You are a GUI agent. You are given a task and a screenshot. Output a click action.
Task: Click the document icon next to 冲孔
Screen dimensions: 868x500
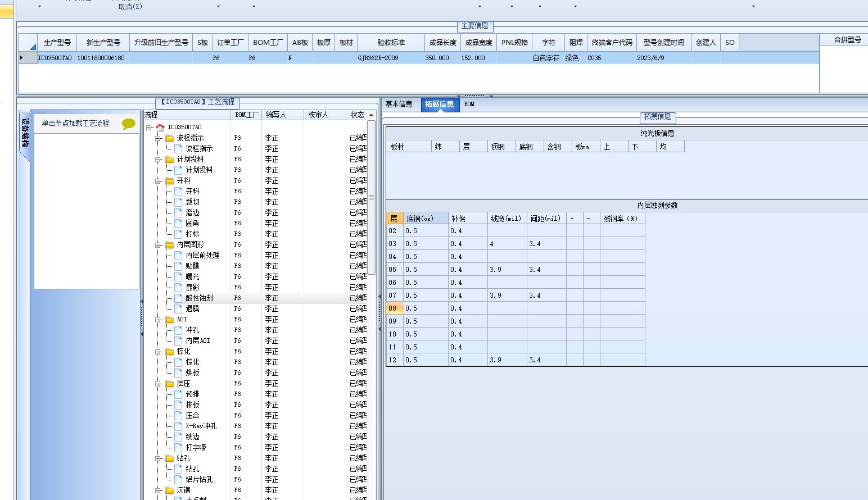pos(178,330)
